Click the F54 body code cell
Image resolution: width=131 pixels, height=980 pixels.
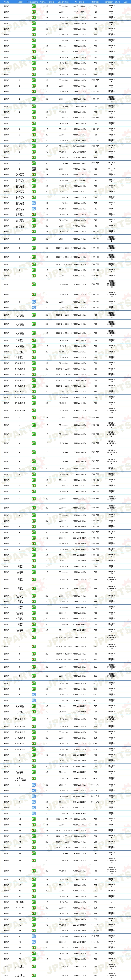point(95,966)
